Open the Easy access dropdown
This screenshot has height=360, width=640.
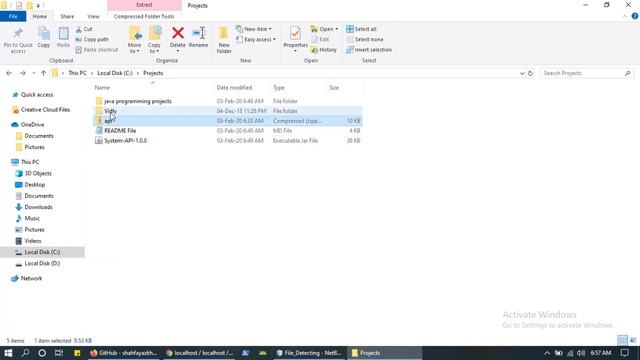click(x=256, y=40)
